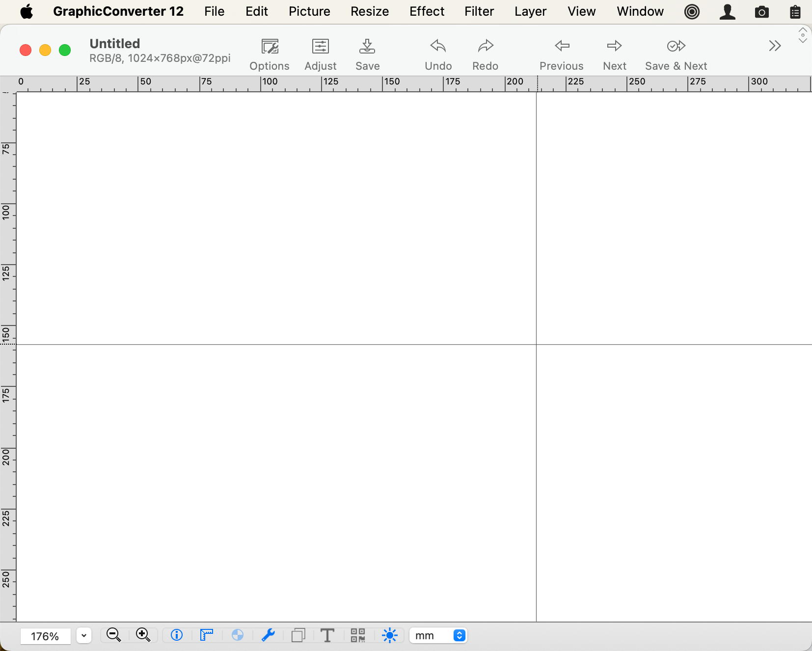The width and height of the screenshot is (812, 651).
Task: Open the Options toolbar item
Action: (270, 54)
